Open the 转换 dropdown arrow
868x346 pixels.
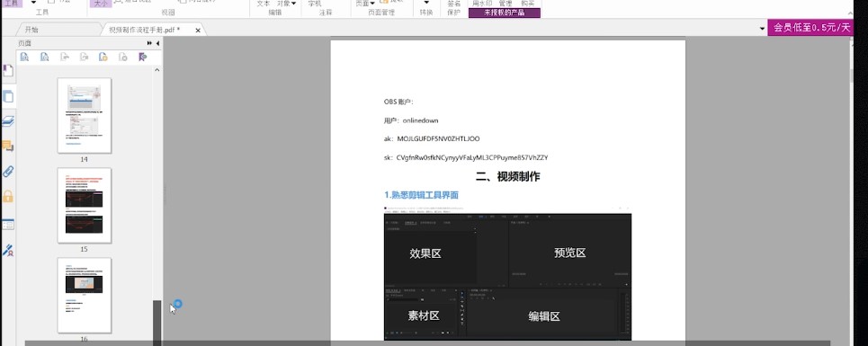pos(426,3)
